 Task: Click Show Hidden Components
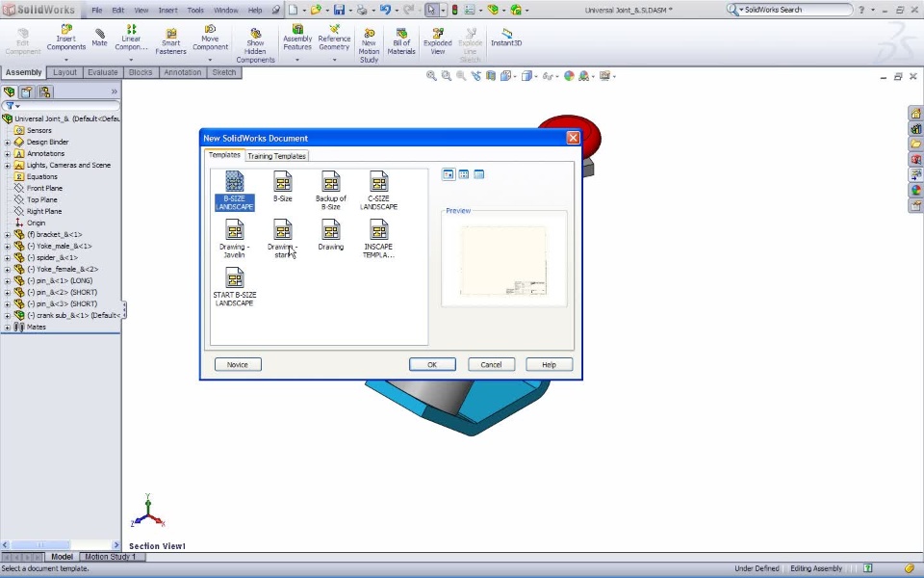[x=255, y=45]
